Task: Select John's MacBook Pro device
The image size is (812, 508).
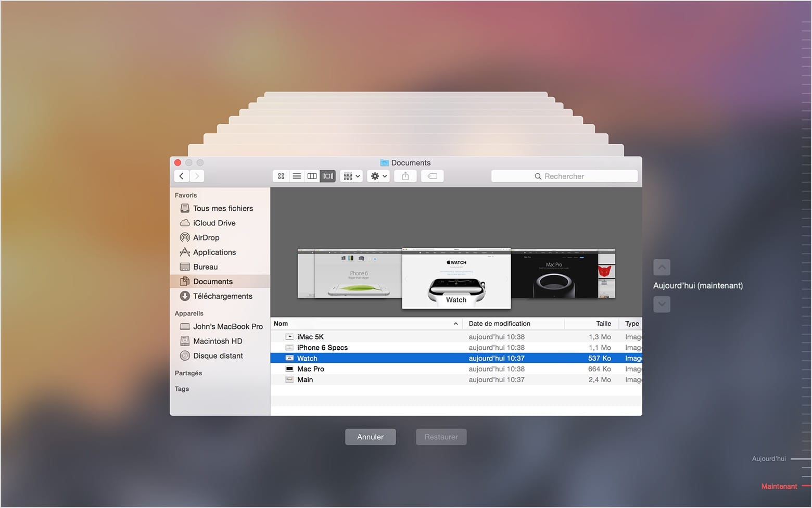Action: point(220,326)
